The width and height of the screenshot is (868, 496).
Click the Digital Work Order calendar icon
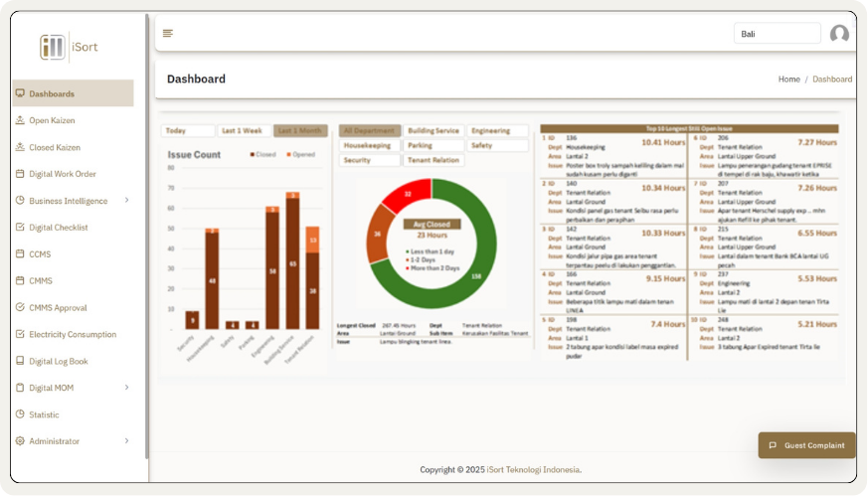pos(20,174)
